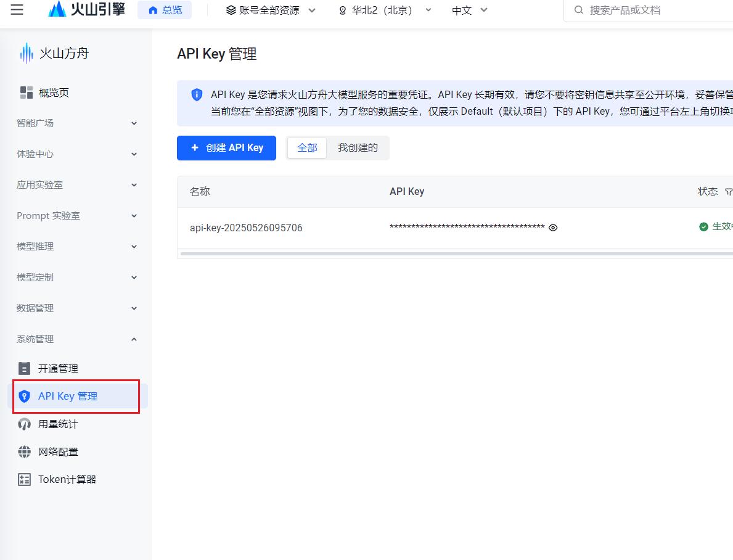
Task: Open the Token计算器 calculator icon
Action: pos(23,479)
